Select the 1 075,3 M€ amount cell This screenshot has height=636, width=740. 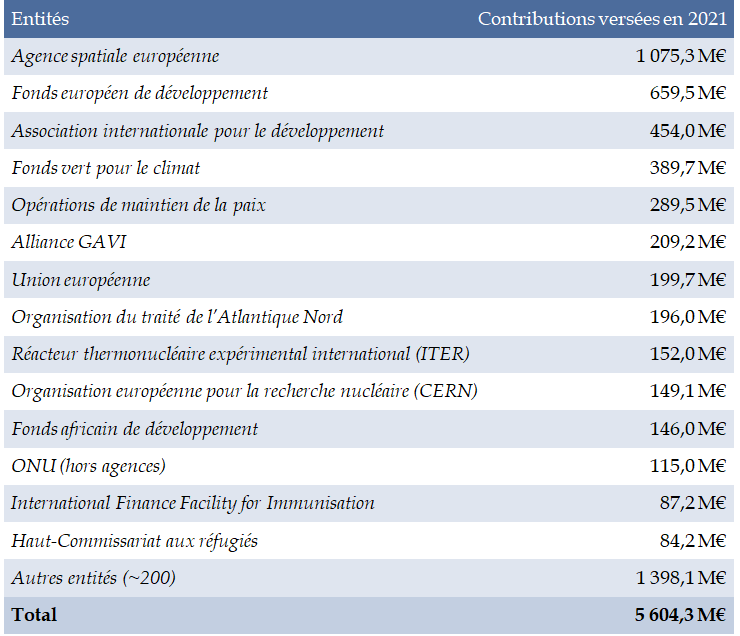680,56
